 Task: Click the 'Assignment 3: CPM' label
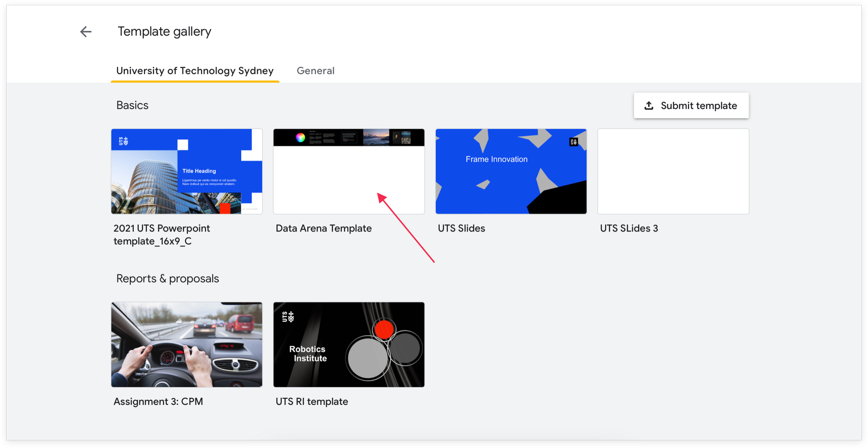point(158,402)
